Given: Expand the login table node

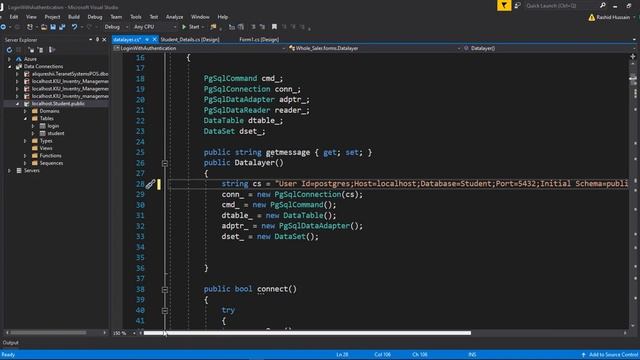Looking at the screenshot, I should [33, 126].
